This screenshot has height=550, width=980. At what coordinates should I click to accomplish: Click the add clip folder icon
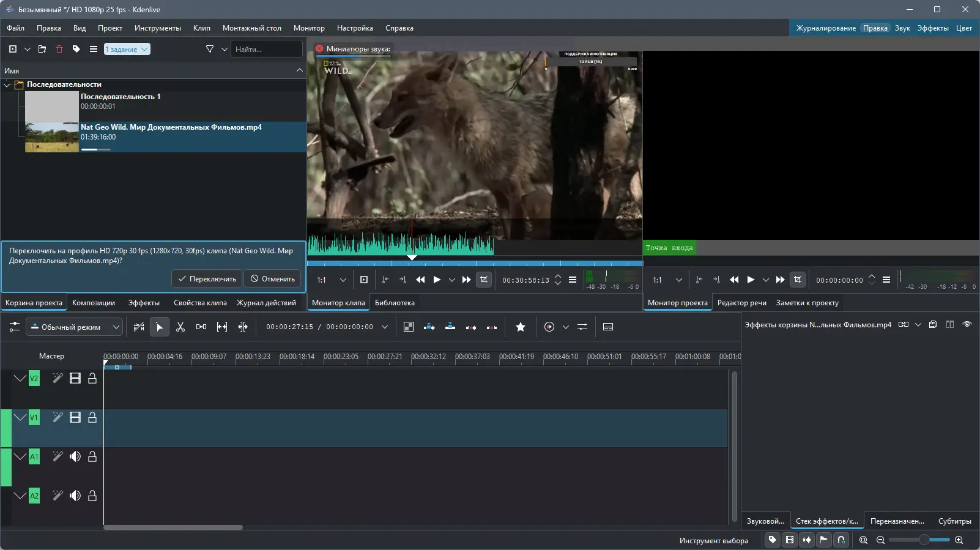pyautogui.click(x=42, y=49)
